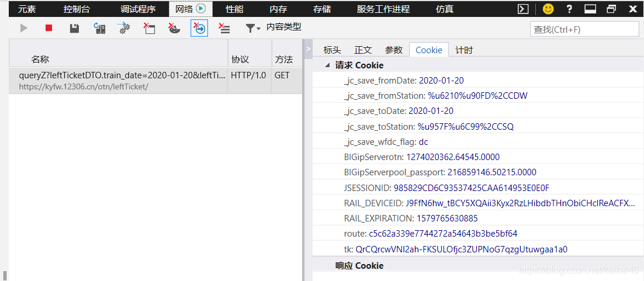Clear session list with the red-X lines icon
Image resolution: width=644 pixels, height=281 pixels.
click(224, 28)
